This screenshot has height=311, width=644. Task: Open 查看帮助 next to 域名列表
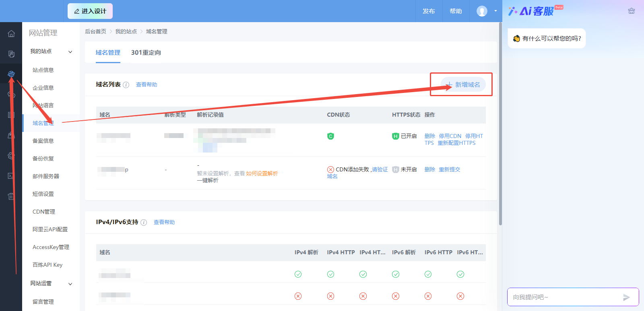pos(147,85)
